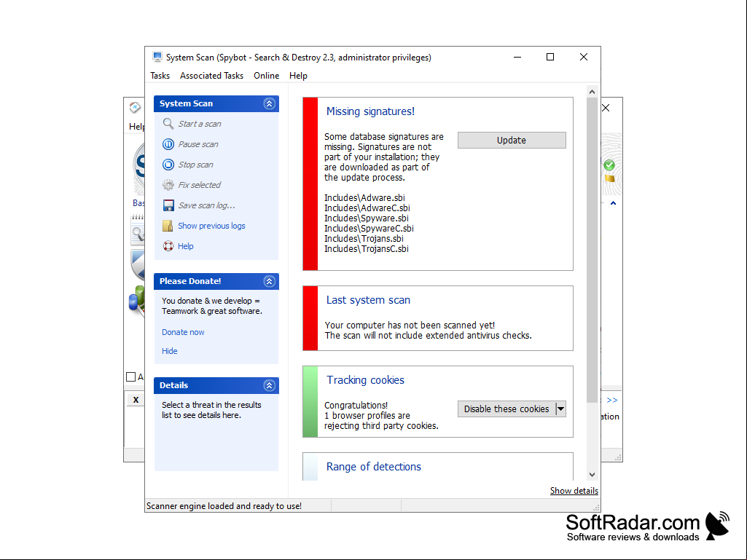747x560 pixels.
Task: Click the vertical scrollbar thumb
Action: (x=592, y=250)
